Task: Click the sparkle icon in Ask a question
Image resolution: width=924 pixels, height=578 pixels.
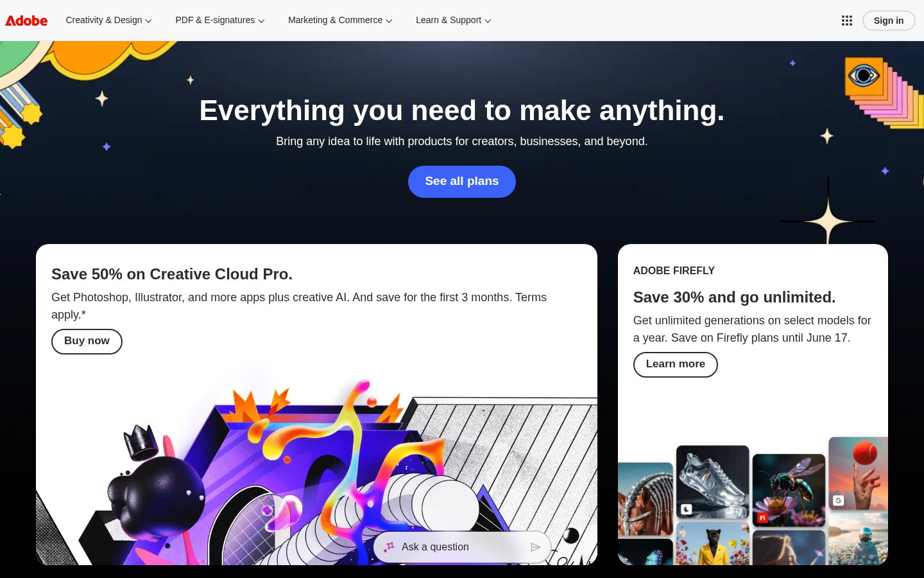Action: (389, 547)
